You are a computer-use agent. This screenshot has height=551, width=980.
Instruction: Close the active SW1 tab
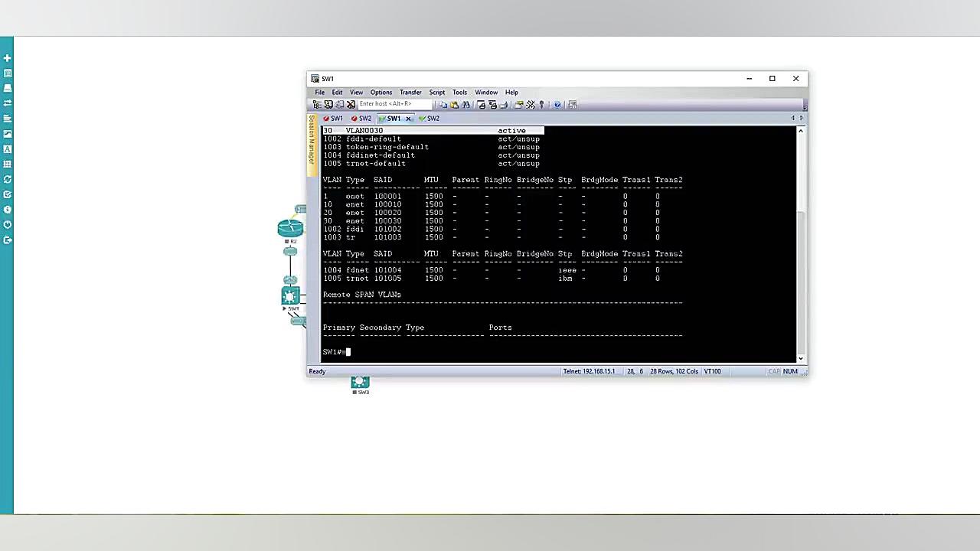[x=408, y=119]
